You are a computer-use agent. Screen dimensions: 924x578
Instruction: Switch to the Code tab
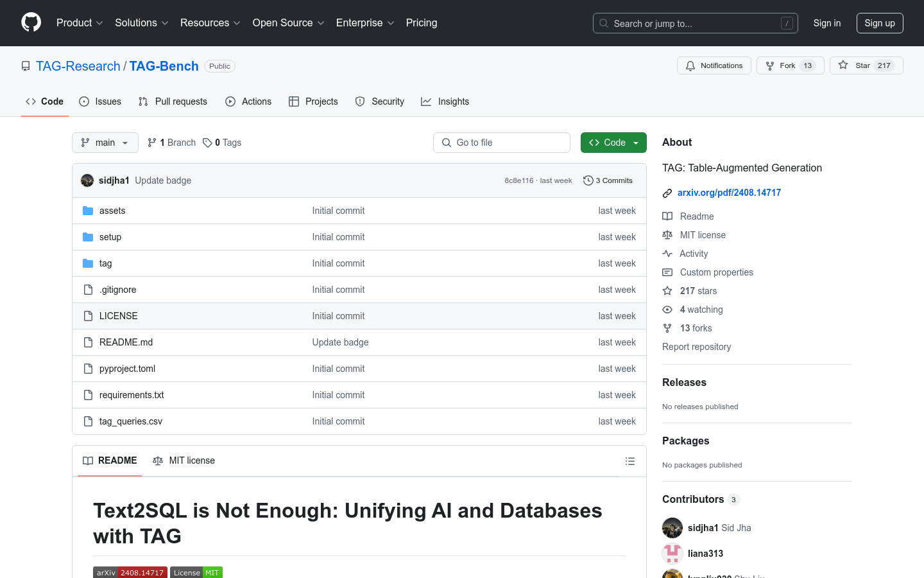click(x=45, y=101)
